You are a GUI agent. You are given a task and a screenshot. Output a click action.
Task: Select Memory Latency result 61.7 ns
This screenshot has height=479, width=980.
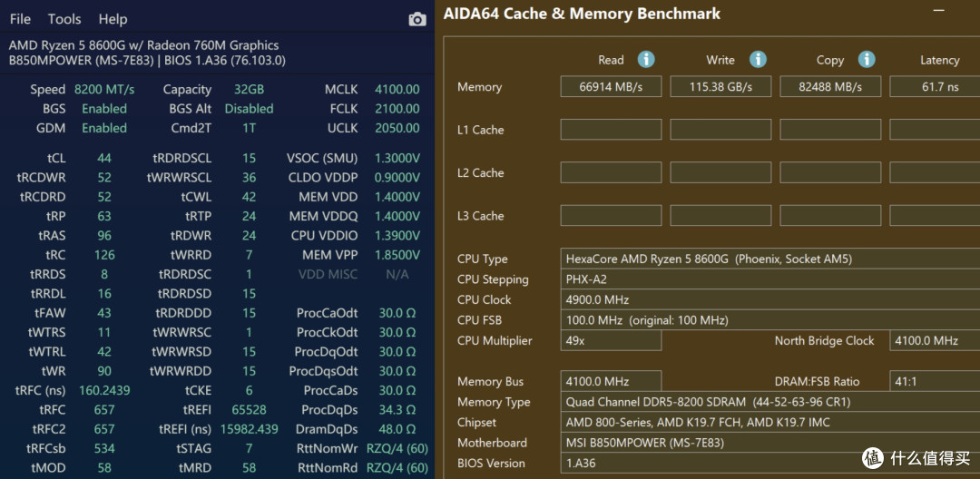click(x=935, y=87)
